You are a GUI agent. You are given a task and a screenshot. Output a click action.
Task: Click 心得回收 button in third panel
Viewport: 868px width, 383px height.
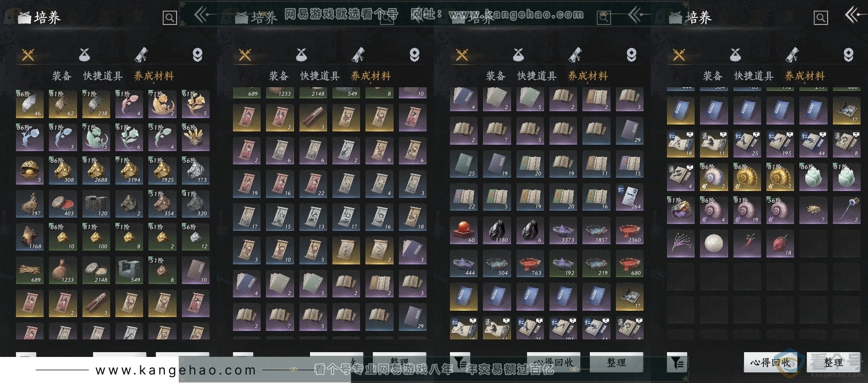(553, 362)
